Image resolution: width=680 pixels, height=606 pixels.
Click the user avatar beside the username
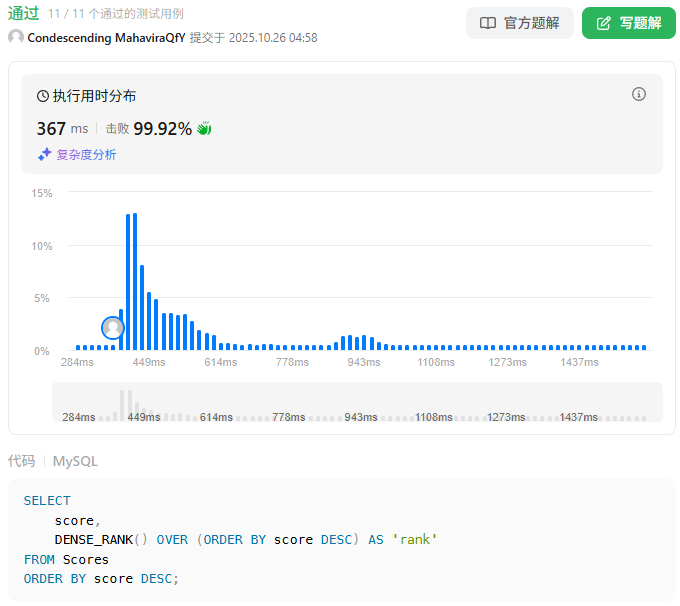tap(16, 37)
